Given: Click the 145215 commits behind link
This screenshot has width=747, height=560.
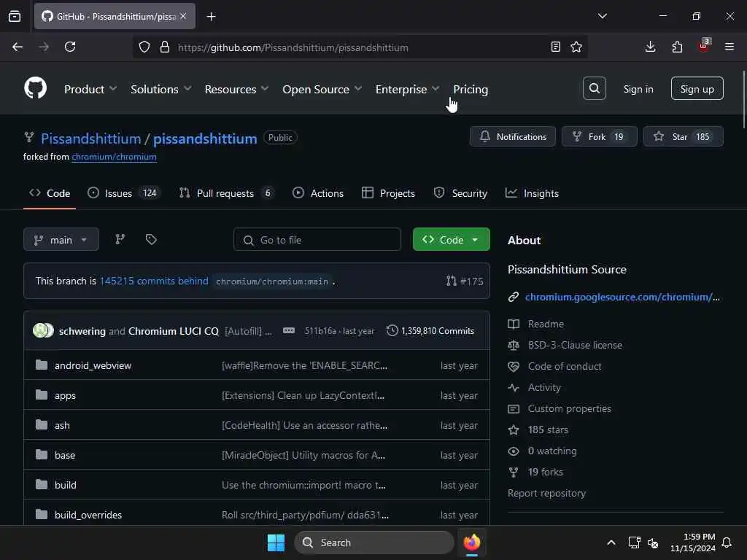Looking at the screenshot, I should click(154, 281).
